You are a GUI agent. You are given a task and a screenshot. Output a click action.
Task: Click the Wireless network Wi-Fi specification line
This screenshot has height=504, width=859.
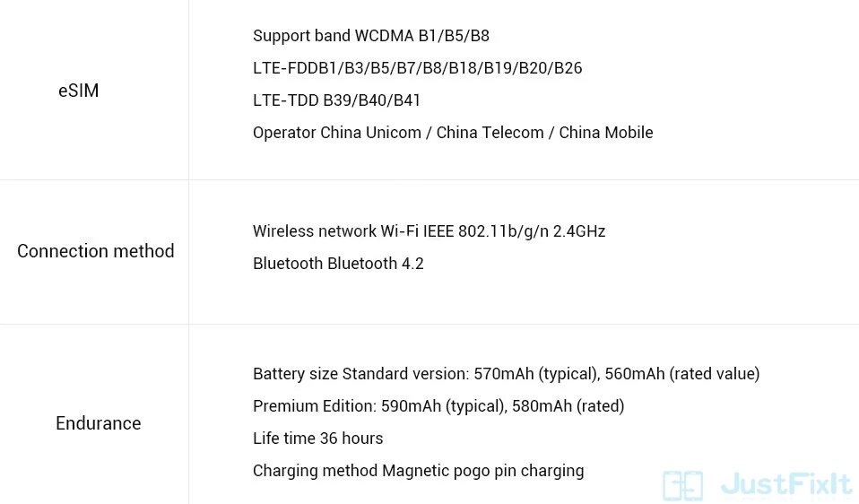(x=429, y=231)
